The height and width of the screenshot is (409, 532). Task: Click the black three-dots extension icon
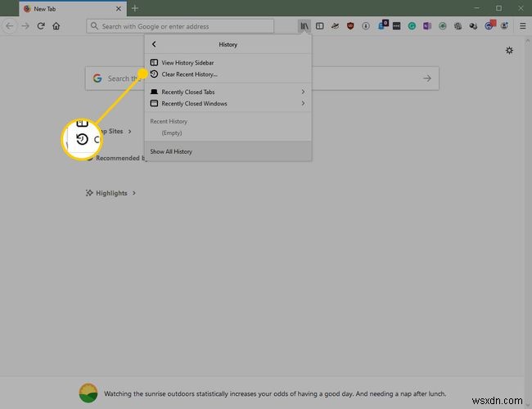[396, 26]
